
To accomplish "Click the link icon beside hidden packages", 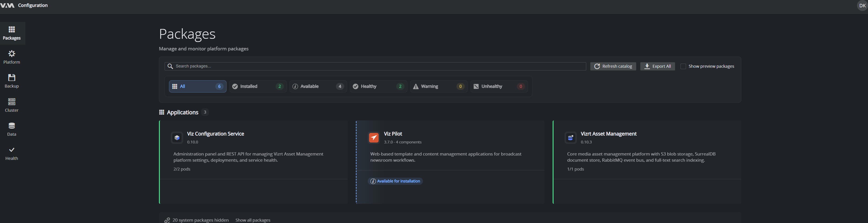I will (167, 220).
